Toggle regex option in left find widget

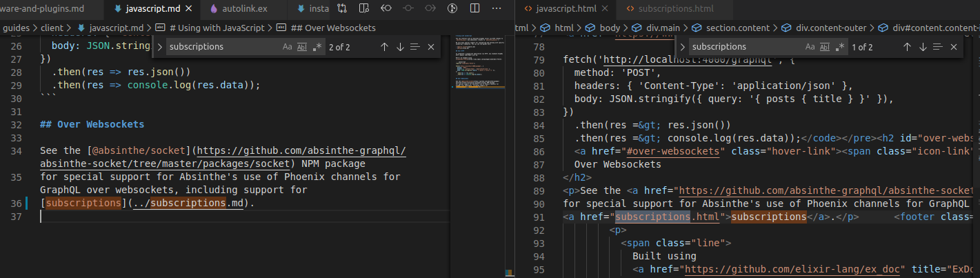click(x=317, y=47)
